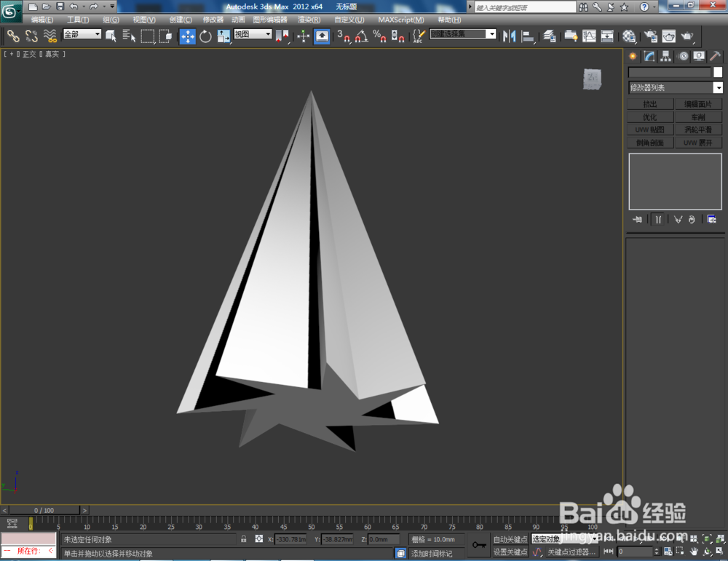Open the Material Editor
This screenshot has width=728, height=561.
point(629,36)
